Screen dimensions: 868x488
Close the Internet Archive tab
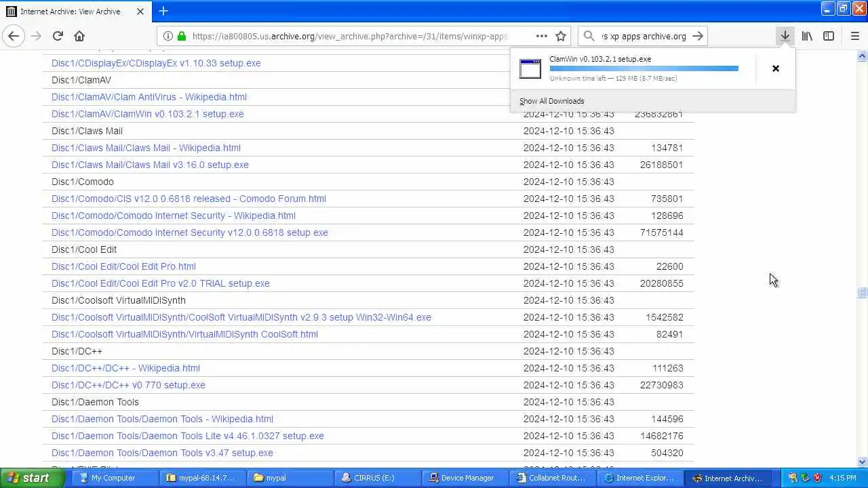point(140,12)
